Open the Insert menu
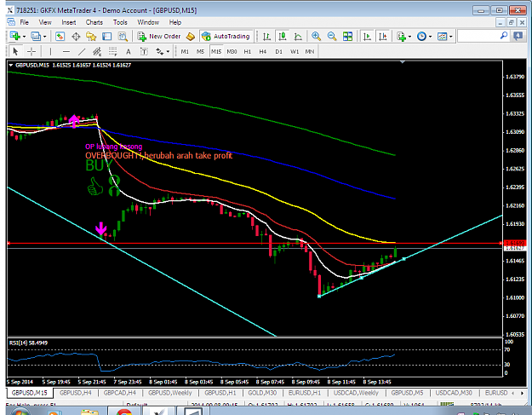This screenshot has width=532, height=415. (69, 22)
